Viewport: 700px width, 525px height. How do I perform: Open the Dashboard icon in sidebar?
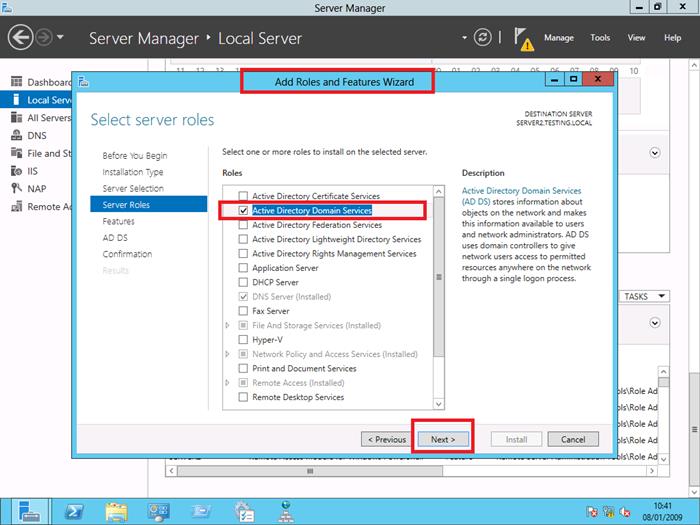(x=17, y=82)
